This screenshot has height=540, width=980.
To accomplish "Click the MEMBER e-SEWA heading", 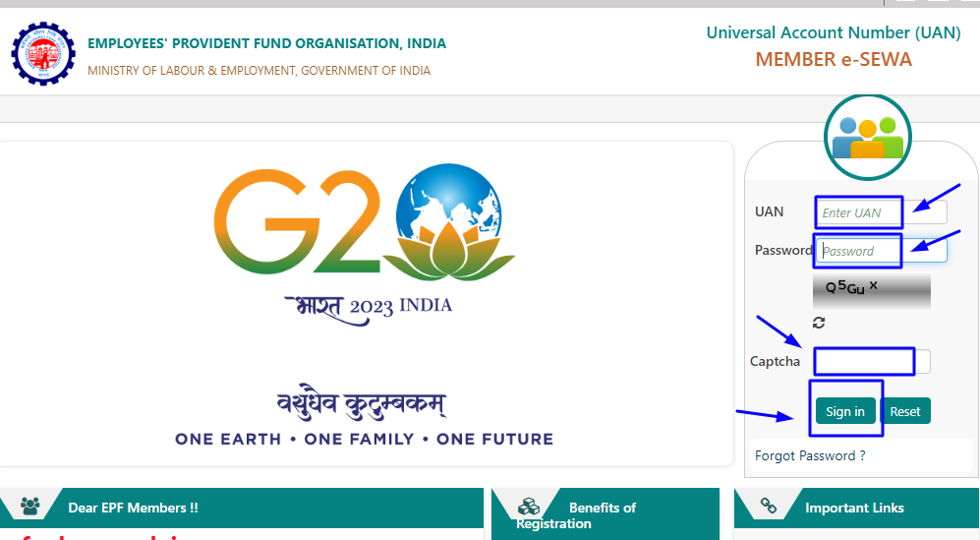I will [834, 59].
